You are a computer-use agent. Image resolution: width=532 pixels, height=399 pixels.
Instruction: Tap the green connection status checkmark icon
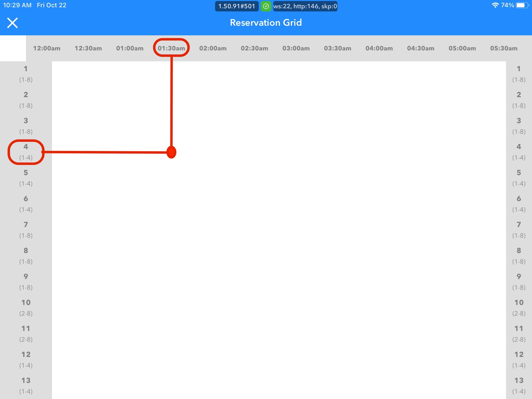pyautogui.click(x=266, y=6)
